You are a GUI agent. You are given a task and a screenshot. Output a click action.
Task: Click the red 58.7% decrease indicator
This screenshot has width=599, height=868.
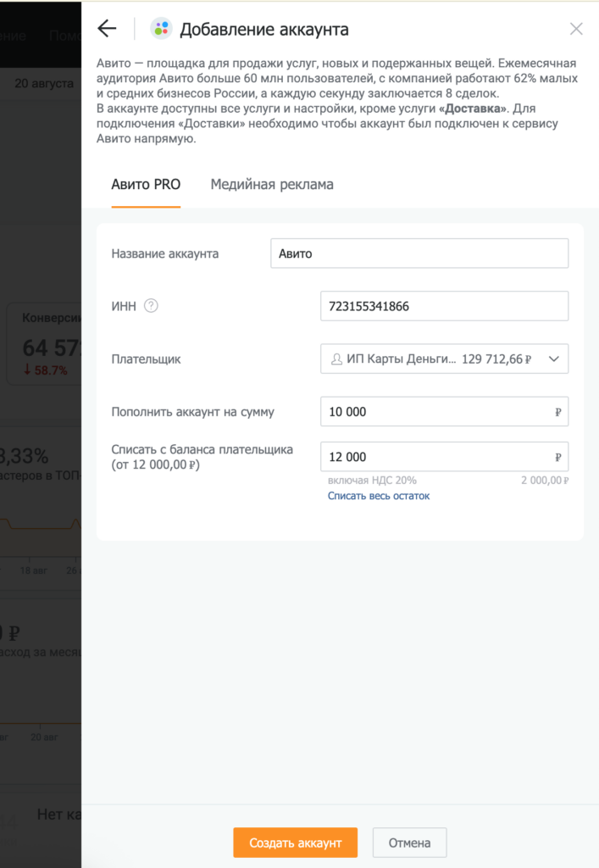click(x=46, y=370)
